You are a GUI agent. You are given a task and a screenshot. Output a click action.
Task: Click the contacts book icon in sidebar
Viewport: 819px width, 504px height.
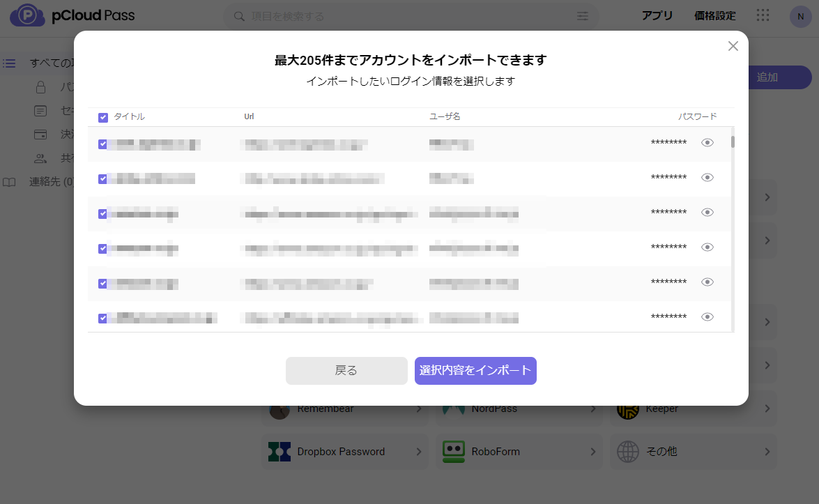(x=9, y=182)
